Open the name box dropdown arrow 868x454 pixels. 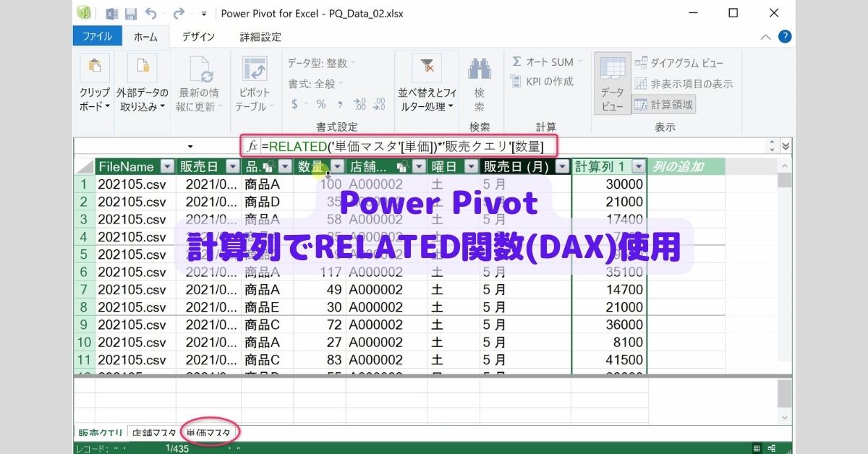coord(190,147)
